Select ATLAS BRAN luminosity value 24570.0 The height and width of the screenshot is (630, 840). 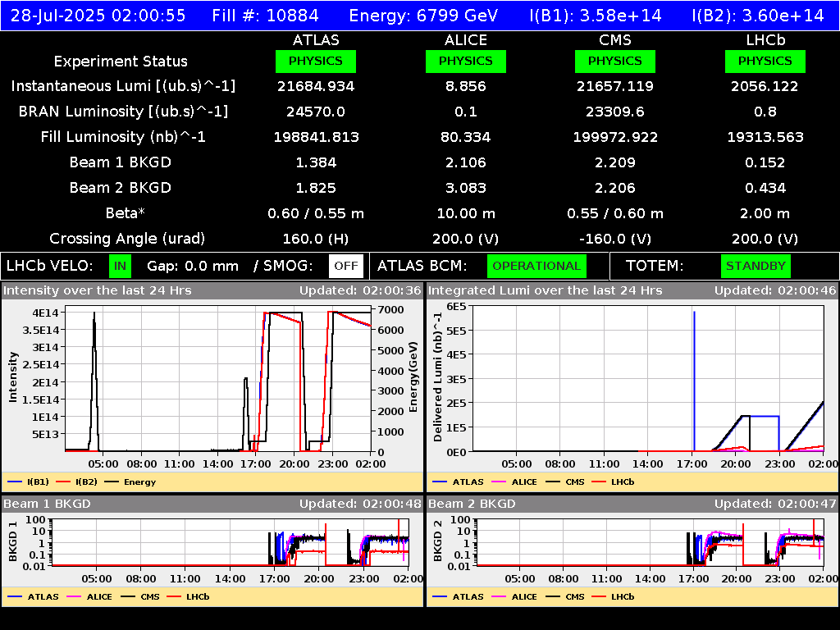(316, 112)
